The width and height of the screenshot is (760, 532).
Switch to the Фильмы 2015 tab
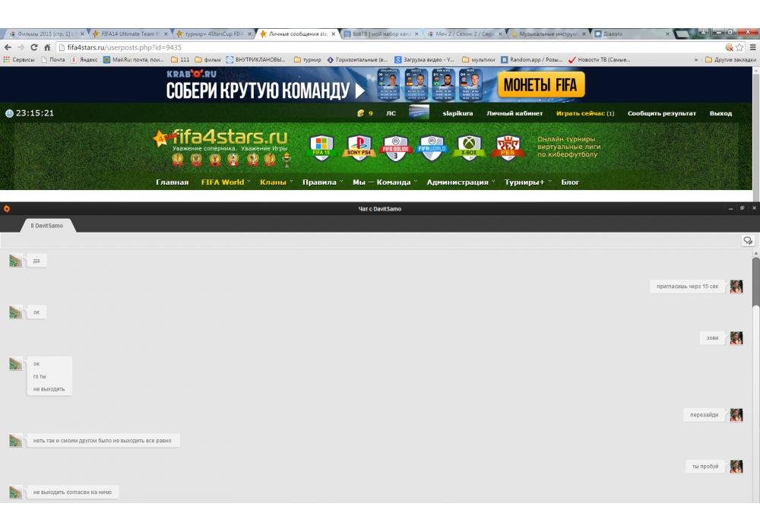coord(45,34)
